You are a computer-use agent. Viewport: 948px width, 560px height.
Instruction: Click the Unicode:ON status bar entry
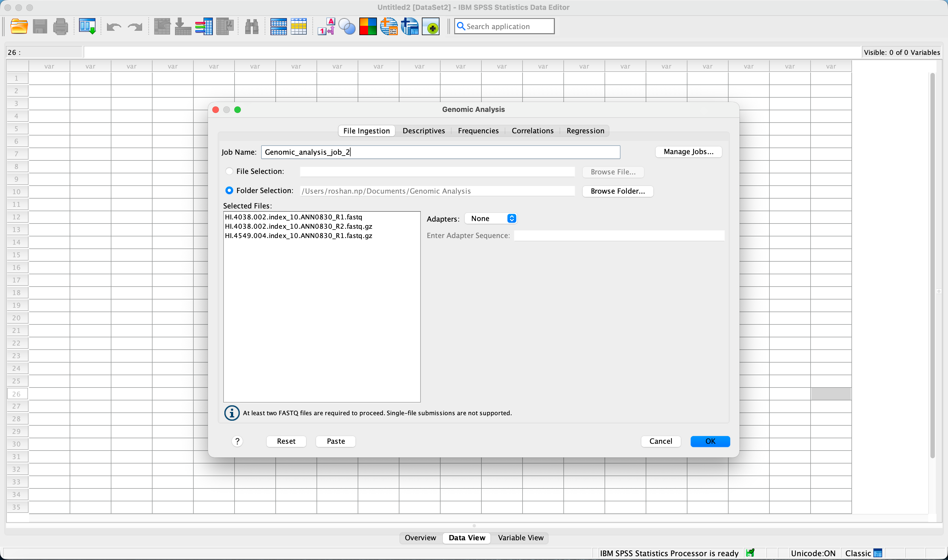(x=813, y=553)
